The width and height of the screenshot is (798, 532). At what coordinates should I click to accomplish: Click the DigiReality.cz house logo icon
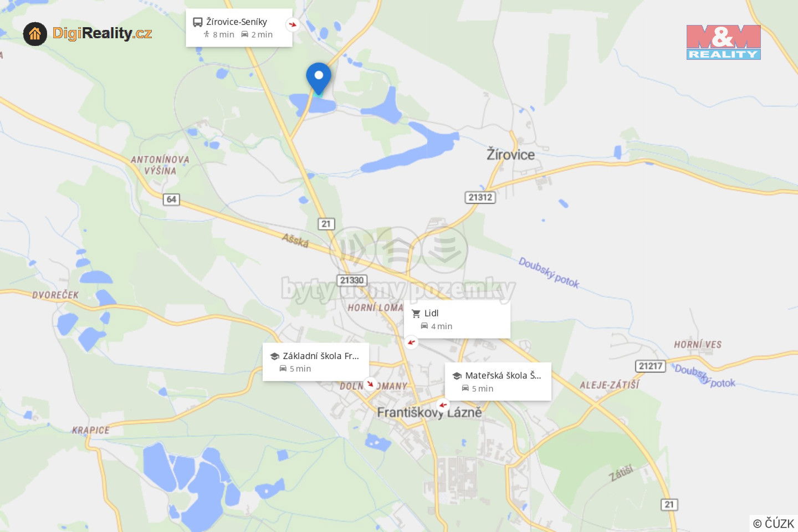(x=35, y=34)
